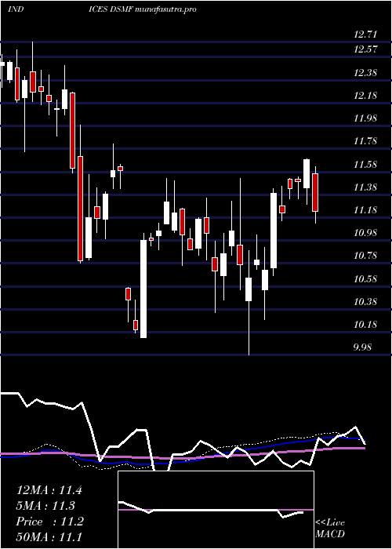Open the MACD inset chart panel
Screen dimensions: 392x549
tap(216, 510)
